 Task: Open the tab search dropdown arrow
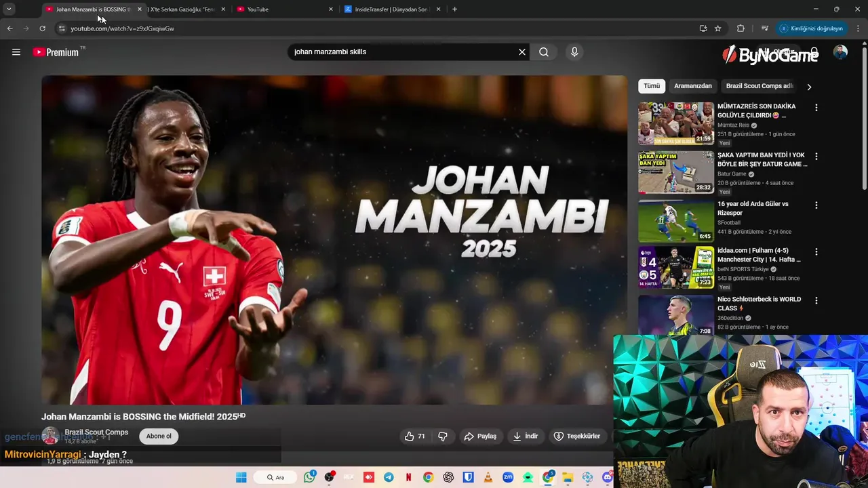coord(9,9)
